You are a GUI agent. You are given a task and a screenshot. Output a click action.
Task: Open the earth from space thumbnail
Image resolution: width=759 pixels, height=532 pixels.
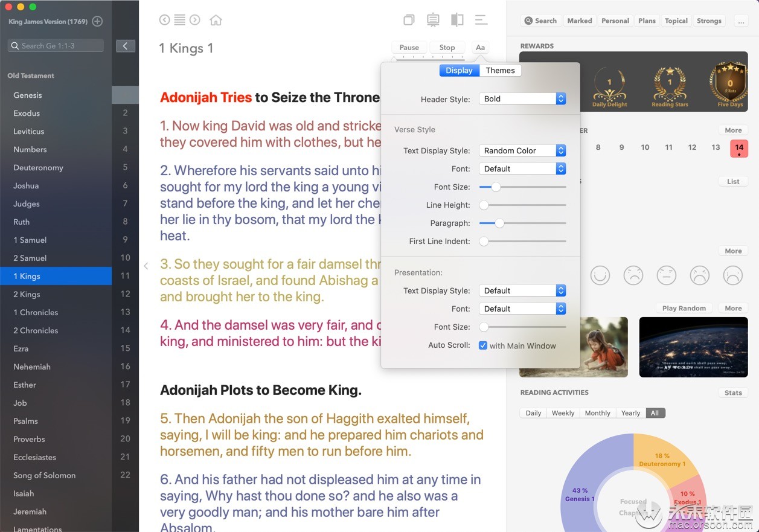click(693, 347)
